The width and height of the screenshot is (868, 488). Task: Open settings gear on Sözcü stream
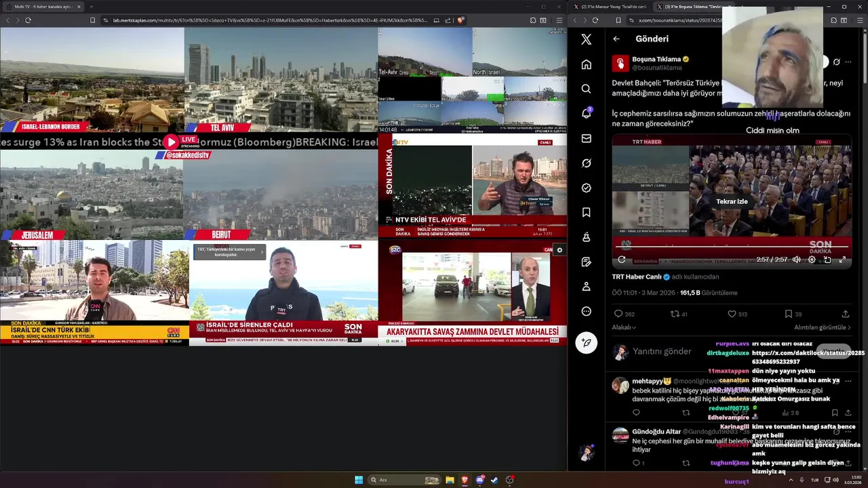pos(559,250)
